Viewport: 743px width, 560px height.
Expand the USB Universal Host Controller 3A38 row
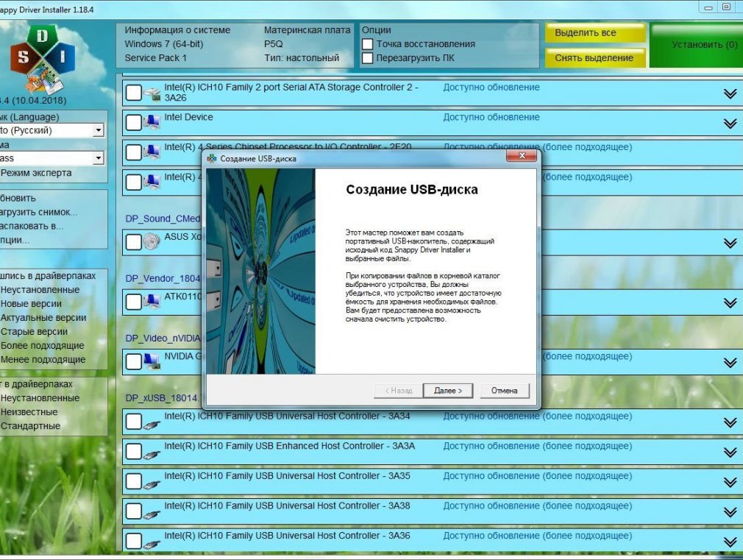(730, 511)
